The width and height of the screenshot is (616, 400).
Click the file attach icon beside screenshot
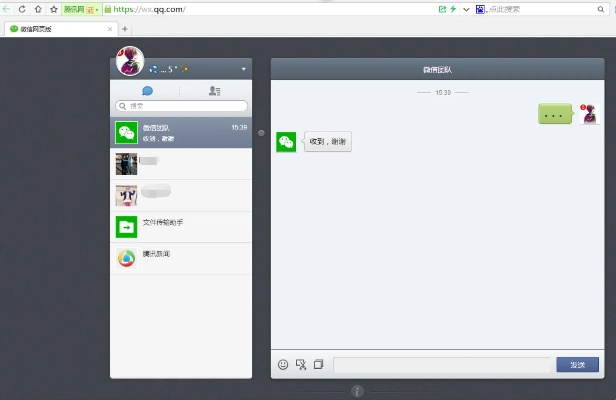click(318, 365)
